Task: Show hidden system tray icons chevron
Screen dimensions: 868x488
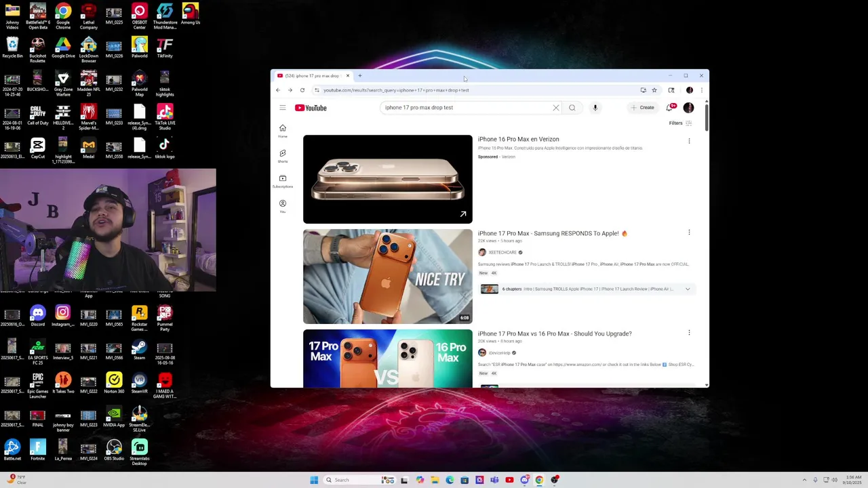Action: coord(804,480)
